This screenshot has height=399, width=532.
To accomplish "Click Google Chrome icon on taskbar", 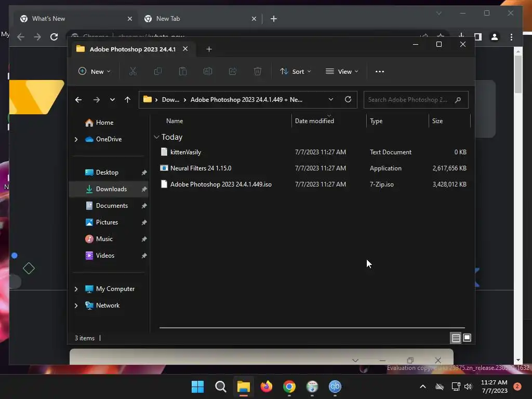I will tap(289, 387).
